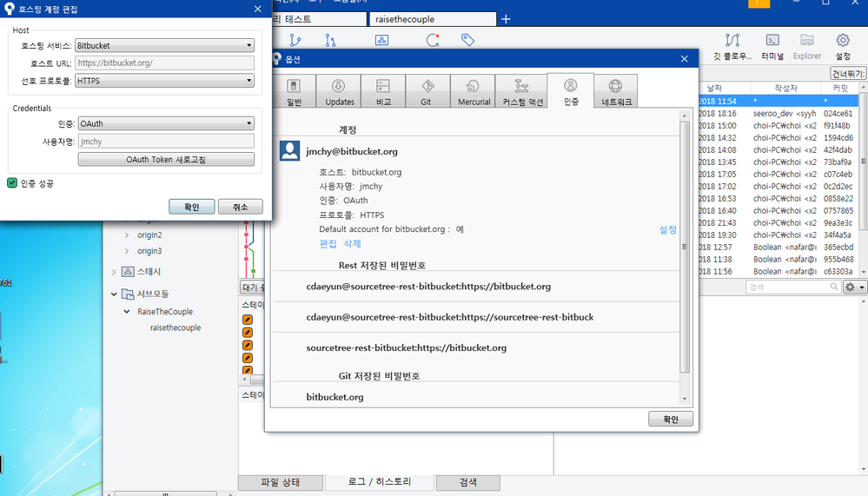
Task: Click the Tag icon in the toolbar
Action: click(x=467, y=40)
